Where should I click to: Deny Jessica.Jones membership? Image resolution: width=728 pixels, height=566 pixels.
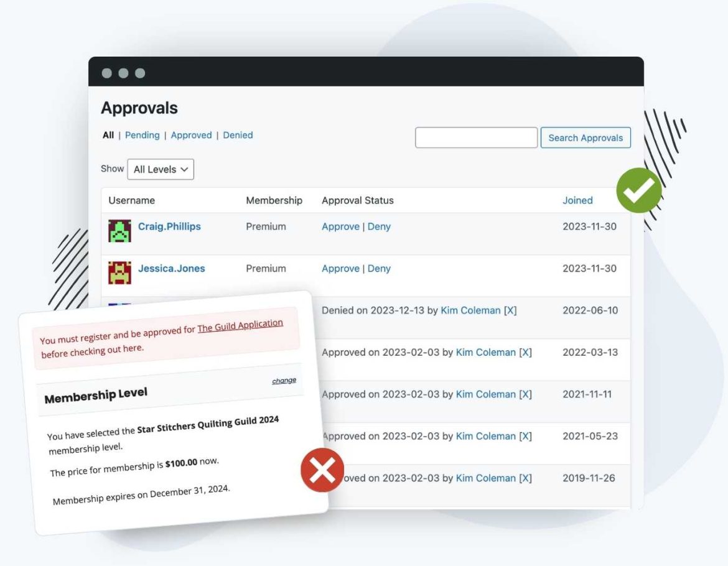[x=379, y=268]
